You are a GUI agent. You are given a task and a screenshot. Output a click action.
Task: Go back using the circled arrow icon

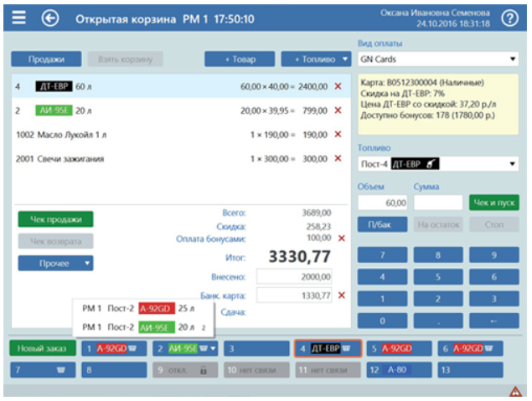(50, 18)
